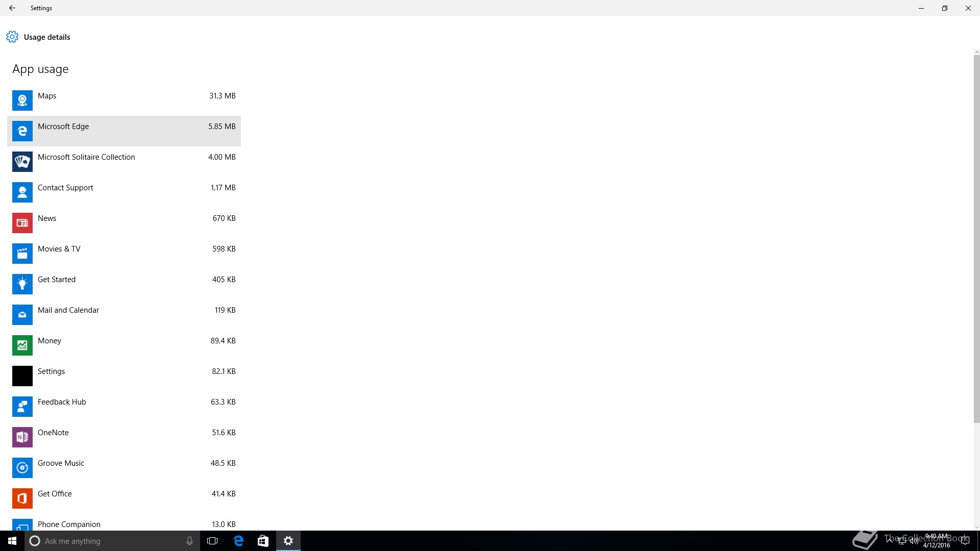Screen dimensions: 980x551
Task: Click the 5.85 MB usage value
Action: coord(222,127)
